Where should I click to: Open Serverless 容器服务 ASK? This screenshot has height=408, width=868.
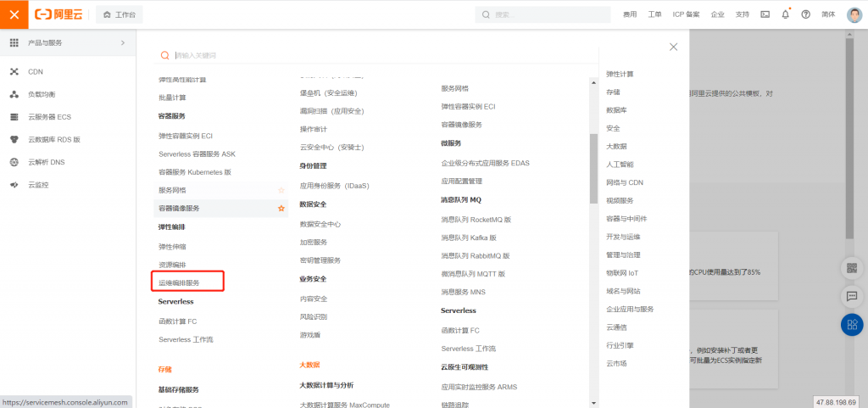coord(197,154)
